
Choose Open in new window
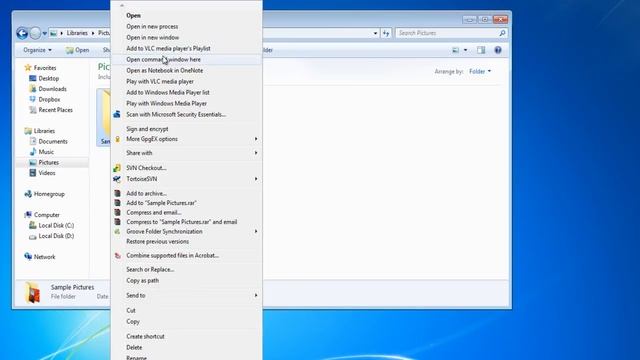(187, 38)
